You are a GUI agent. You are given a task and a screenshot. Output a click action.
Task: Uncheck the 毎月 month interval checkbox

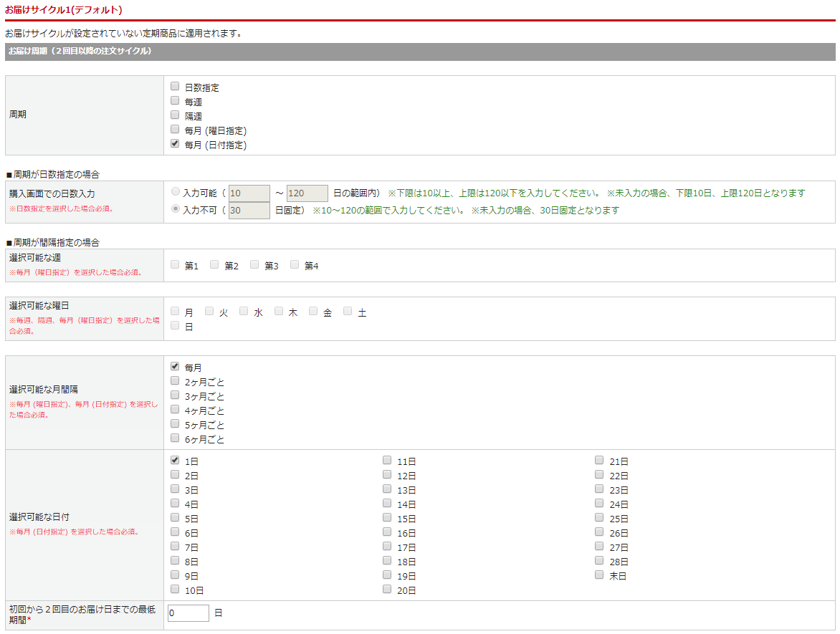[x=175, y=367]
